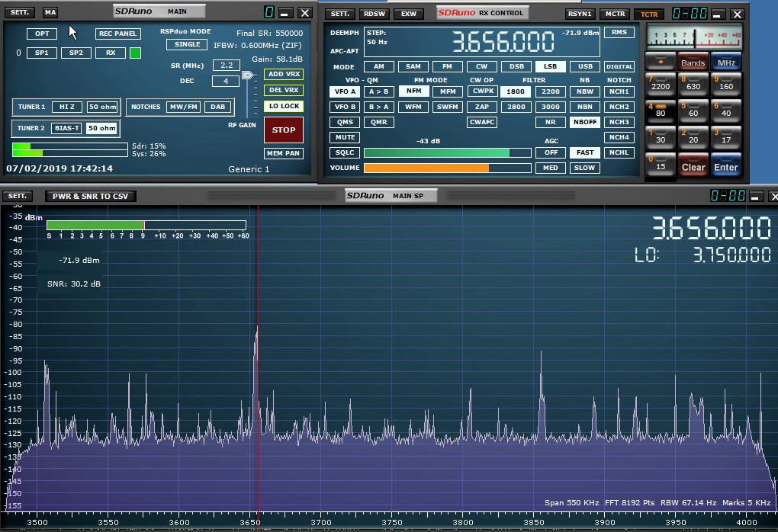Screen dimensions: 778x532
Task: Open SETT. in the Main window
Action: point(20,12)
